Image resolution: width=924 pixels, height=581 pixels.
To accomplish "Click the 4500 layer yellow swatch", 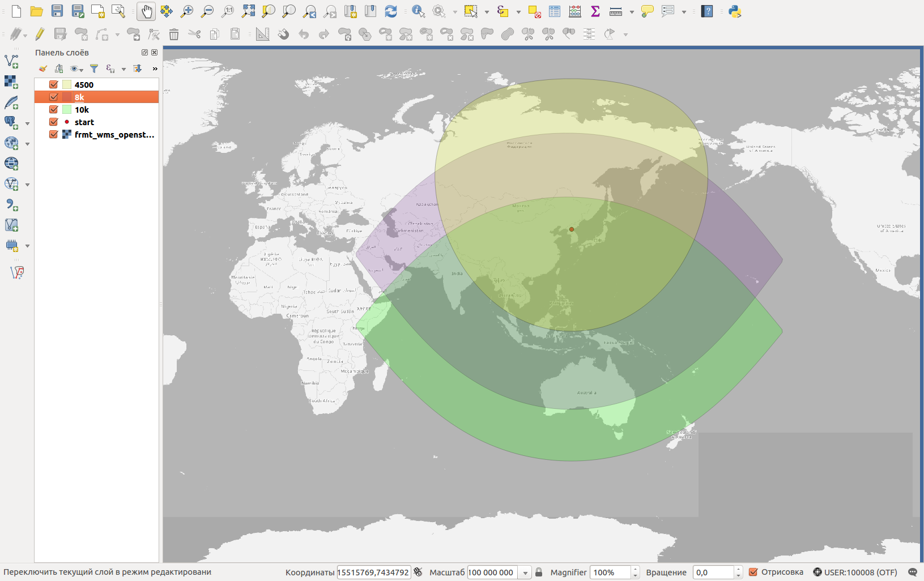I will (67, 84).
